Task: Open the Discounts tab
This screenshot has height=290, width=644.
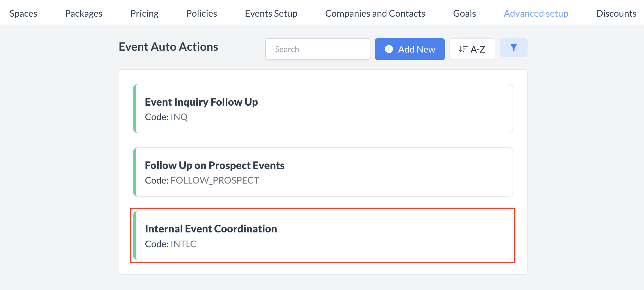Action: [x=616, y=13]
